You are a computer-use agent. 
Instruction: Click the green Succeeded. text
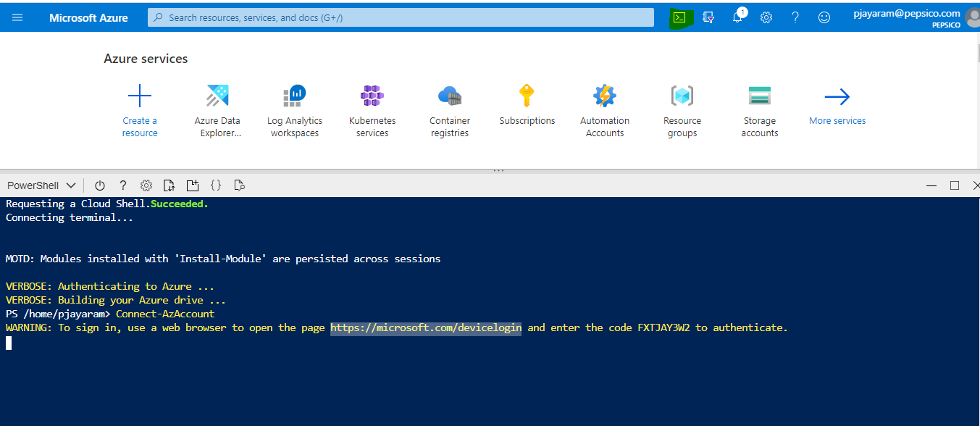(x=180, y=204)
